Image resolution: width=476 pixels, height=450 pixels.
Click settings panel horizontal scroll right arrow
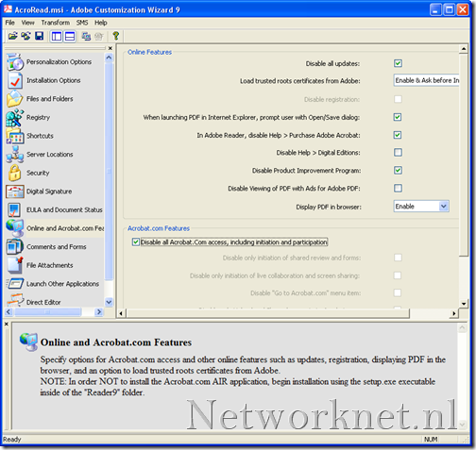tap(453, 313)
